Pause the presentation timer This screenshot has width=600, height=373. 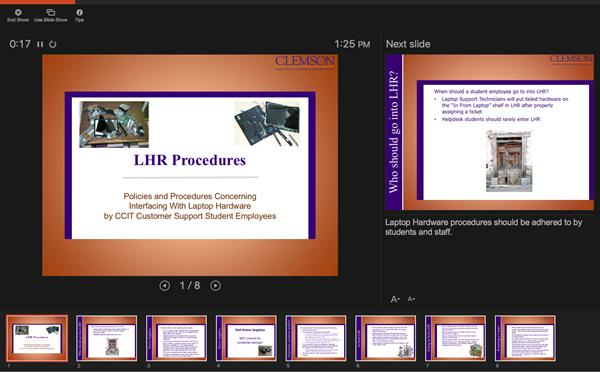pos(40,44)
